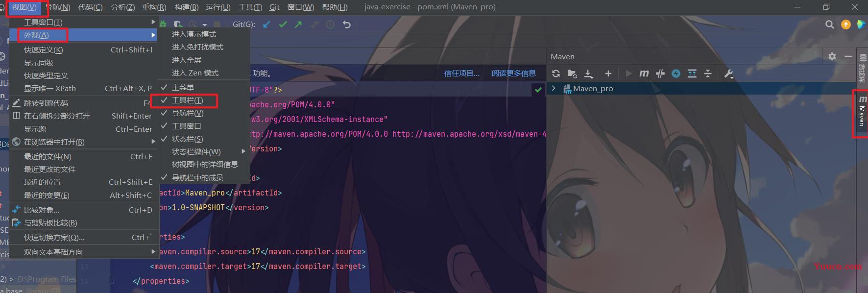Click Maven show dependencies diagram icon

tap(692, 73)
